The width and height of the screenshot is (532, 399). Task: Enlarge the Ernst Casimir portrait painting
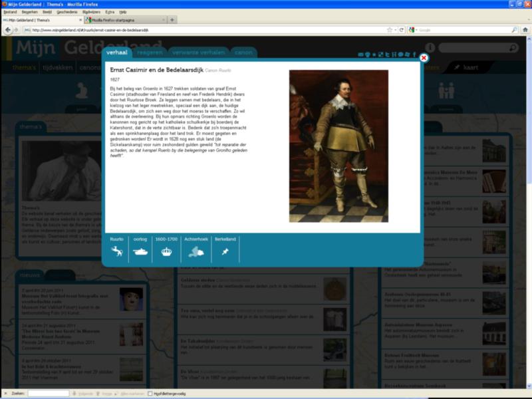[338, 146]
